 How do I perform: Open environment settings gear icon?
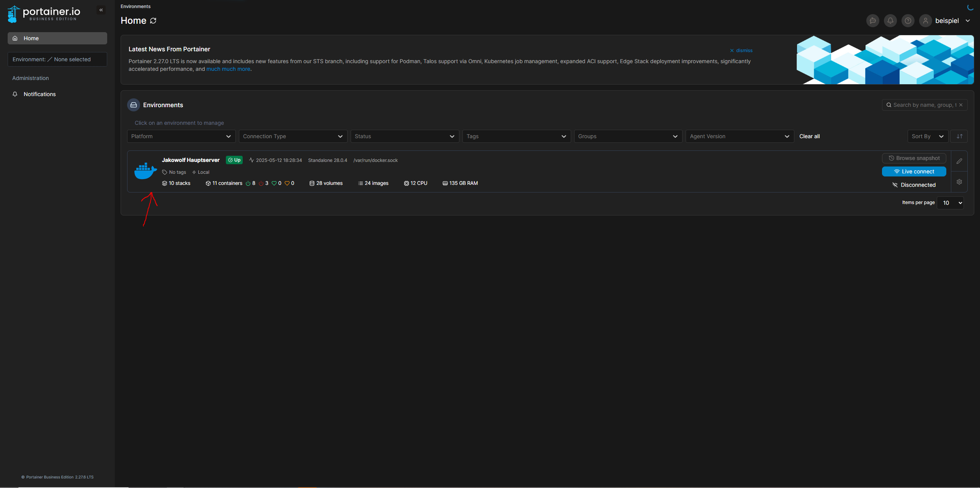[959, 182]
